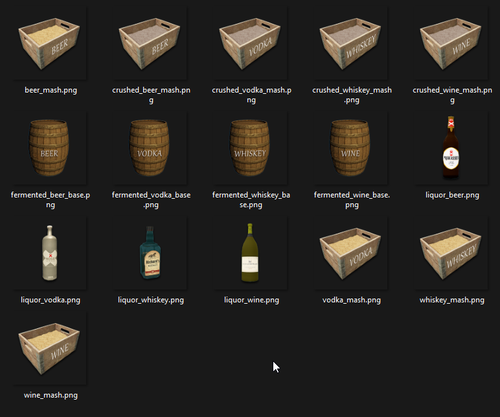
Task: Select the brown beer bottle image
Action: click(451, 147)
